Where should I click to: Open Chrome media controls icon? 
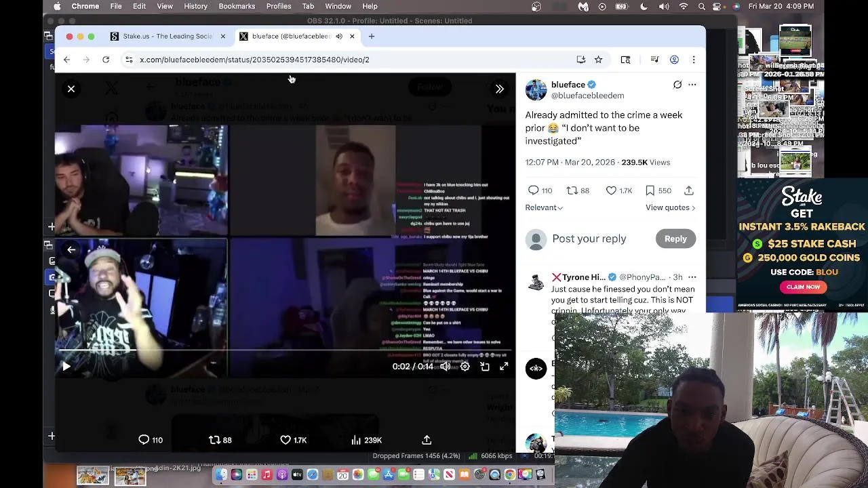[x=654, y=60]
